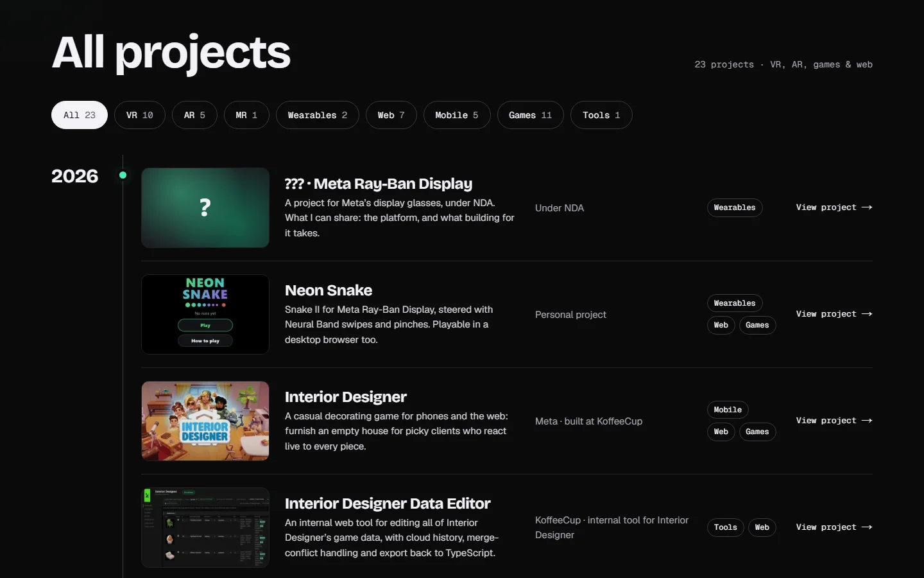
Task: Open the Interior Designer game thumbnail
Action: tap(205, 421)
